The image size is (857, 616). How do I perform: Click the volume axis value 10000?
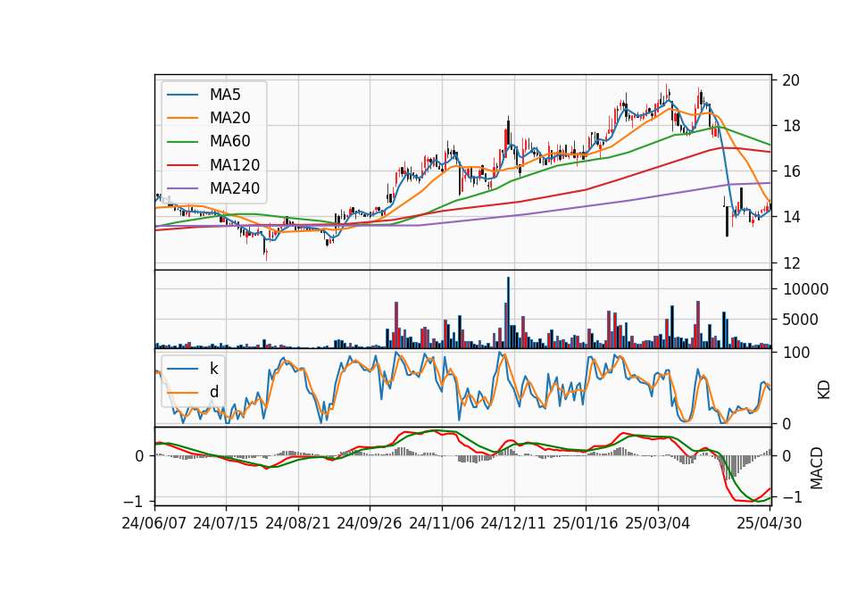805,289
